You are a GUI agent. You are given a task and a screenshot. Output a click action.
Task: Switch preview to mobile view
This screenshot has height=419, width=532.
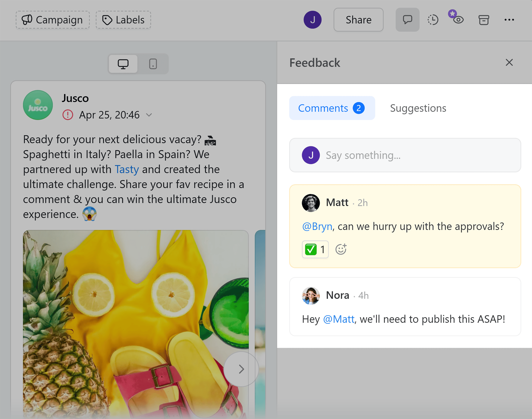pyautogui.click(x=153, y=64)
